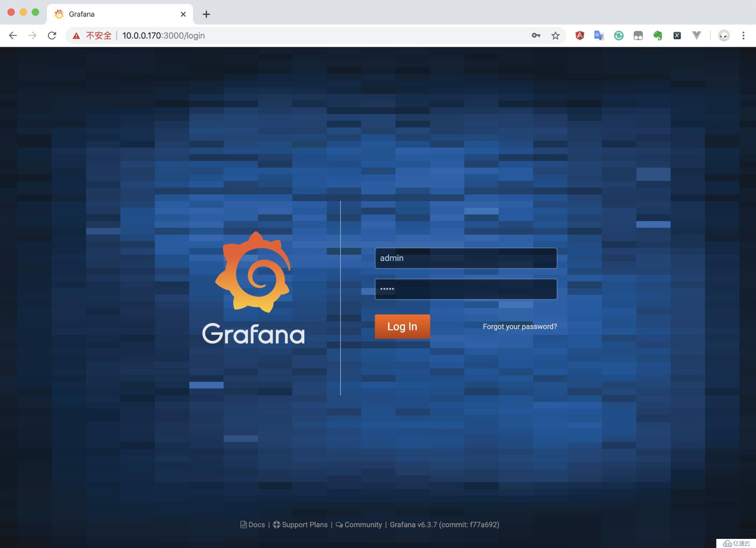Open the Chrome three-dot menu
Screen dimensions: 756x548
(x=743, y=35)
